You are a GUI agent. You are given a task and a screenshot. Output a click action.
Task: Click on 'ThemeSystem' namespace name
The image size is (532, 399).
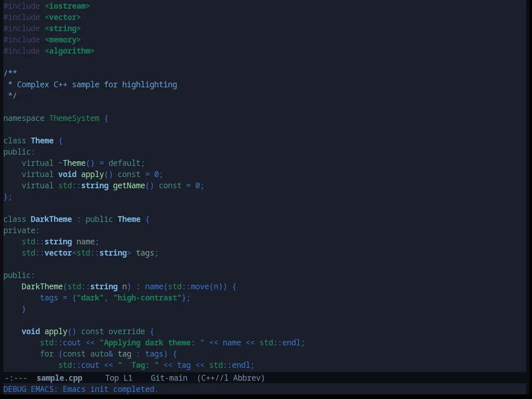pyautogui.click(x=74, y=118)
